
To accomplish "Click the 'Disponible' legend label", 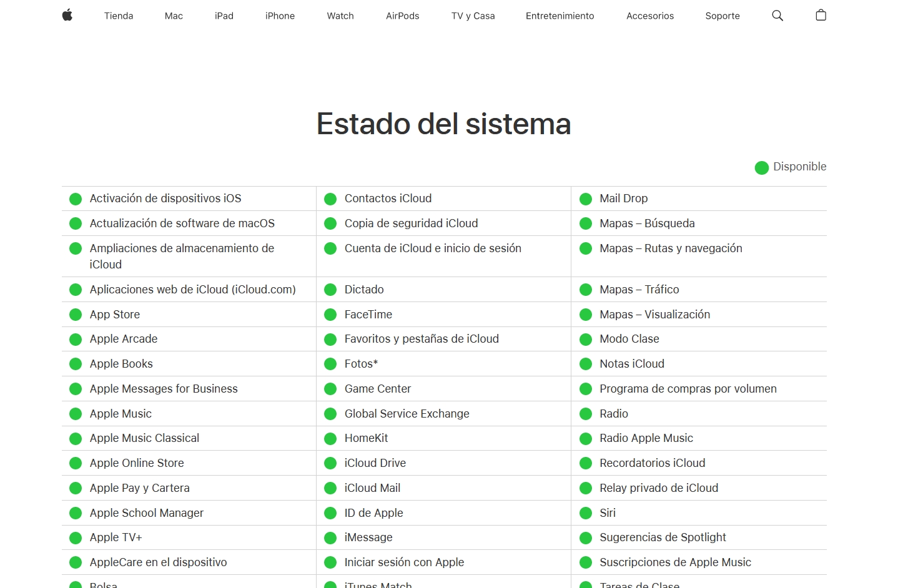I will (x=800, y=167).
